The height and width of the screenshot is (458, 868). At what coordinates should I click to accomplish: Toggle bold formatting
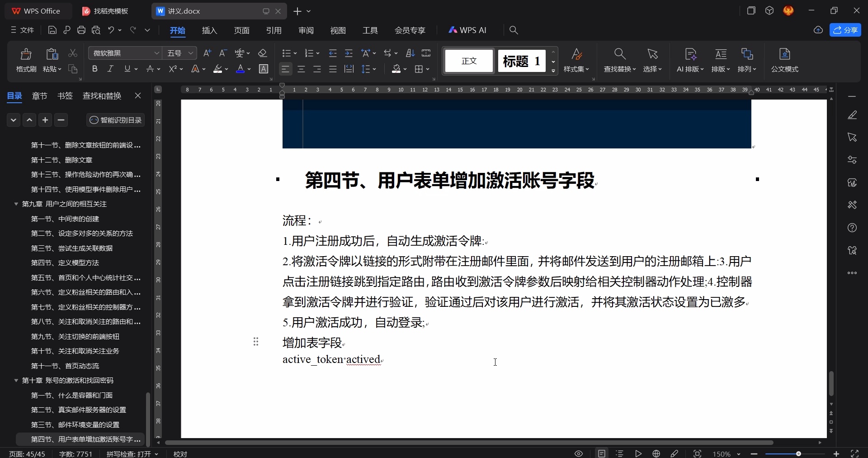click(x=95, y=69)
